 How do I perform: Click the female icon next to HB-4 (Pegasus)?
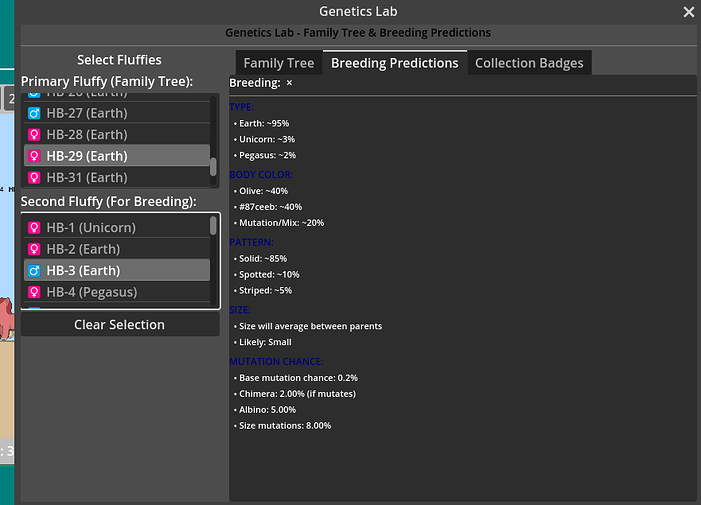pos(34,292)
